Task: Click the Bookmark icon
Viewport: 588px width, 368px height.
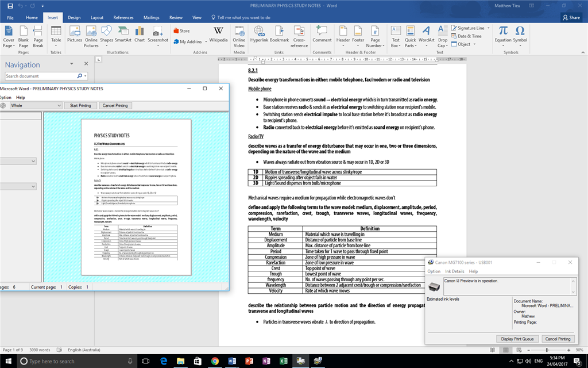Action: (280, 34)
